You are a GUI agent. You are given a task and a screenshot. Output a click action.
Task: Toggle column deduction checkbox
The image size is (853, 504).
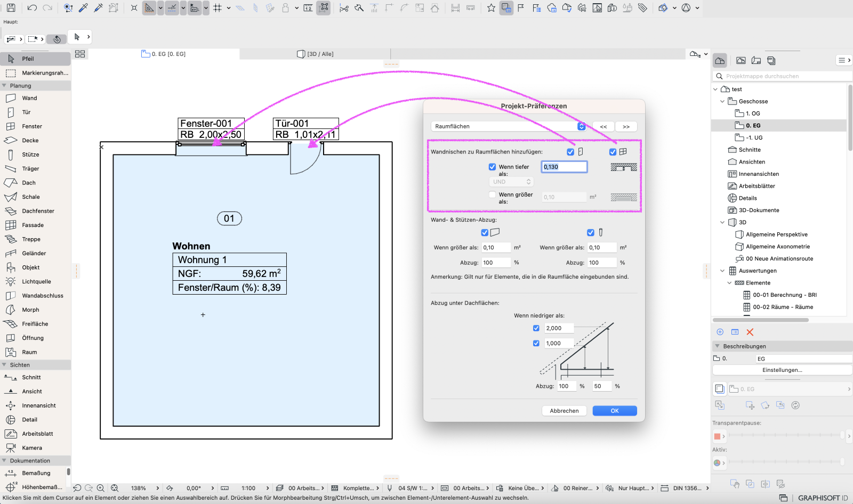point(590,232)
